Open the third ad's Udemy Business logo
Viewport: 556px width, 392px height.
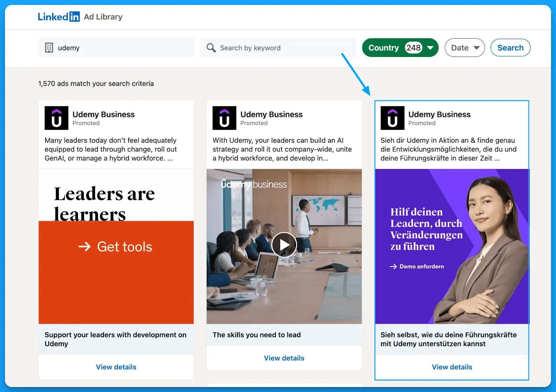point(392,118)
